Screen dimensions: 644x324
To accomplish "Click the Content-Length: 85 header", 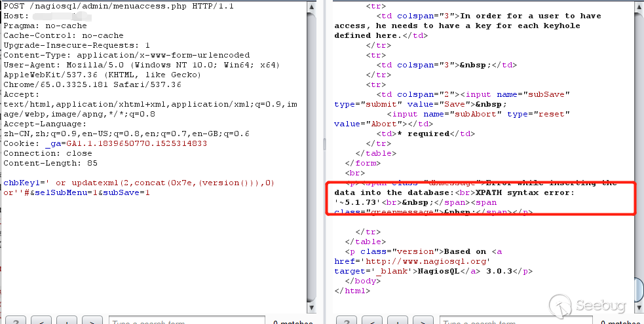I will pos(50,163).
